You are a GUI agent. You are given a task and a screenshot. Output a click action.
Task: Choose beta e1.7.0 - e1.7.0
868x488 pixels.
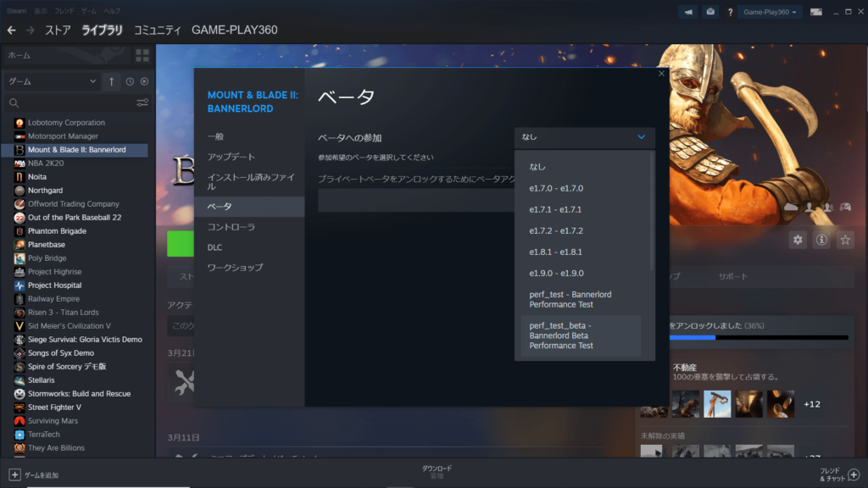pyautogui.click(x=581, y=188)
